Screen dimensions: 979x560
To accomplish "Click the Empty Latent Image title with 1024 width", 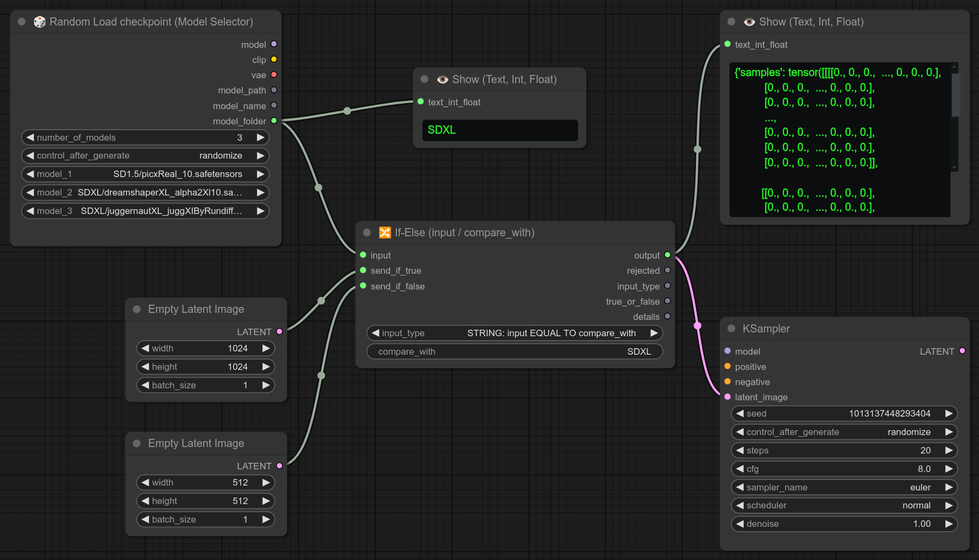I will click(x=196, y=309).
